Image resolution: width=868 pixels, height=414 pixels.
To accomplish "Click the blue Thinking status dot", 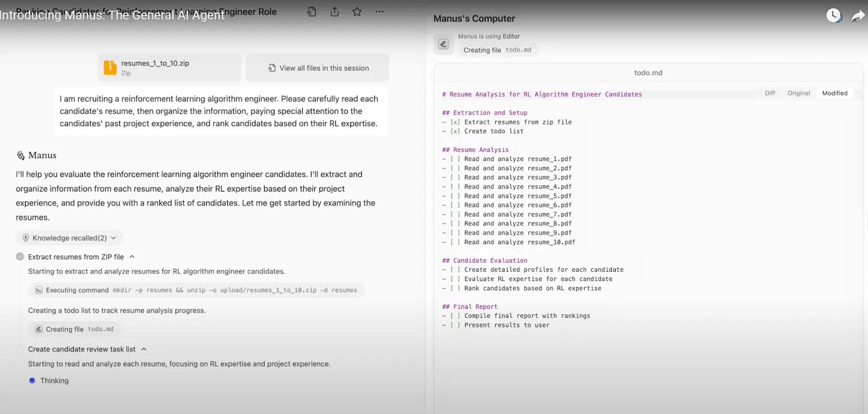I will (x=32, y=380).
